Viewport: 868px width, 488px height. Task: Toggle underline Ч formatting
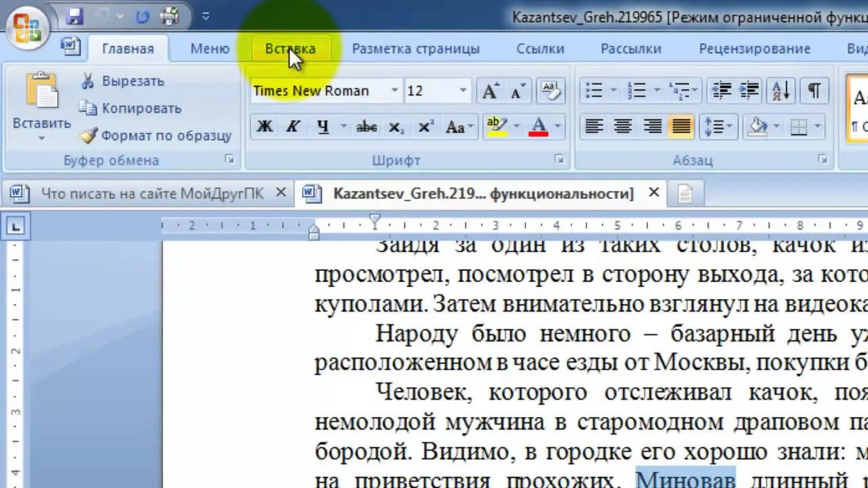[323, 127]
